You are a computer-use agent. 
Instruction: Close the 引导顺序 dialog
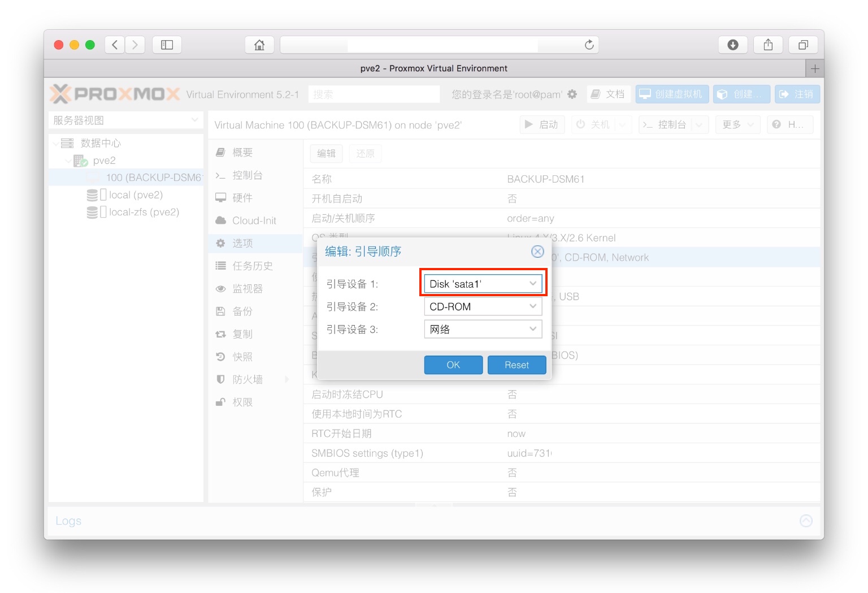pyautogui.click(x=537, y=252)
